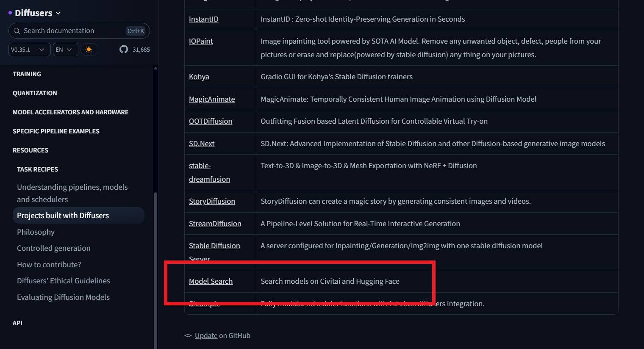Click the sidebar vertical scrollbar thumb

point(155,270)
